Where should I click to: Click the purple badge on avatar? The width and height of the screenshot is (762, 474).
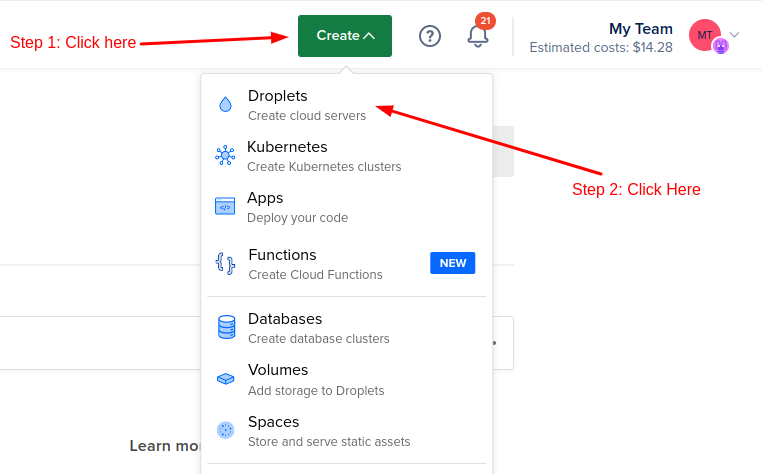(x=721, y=46)
